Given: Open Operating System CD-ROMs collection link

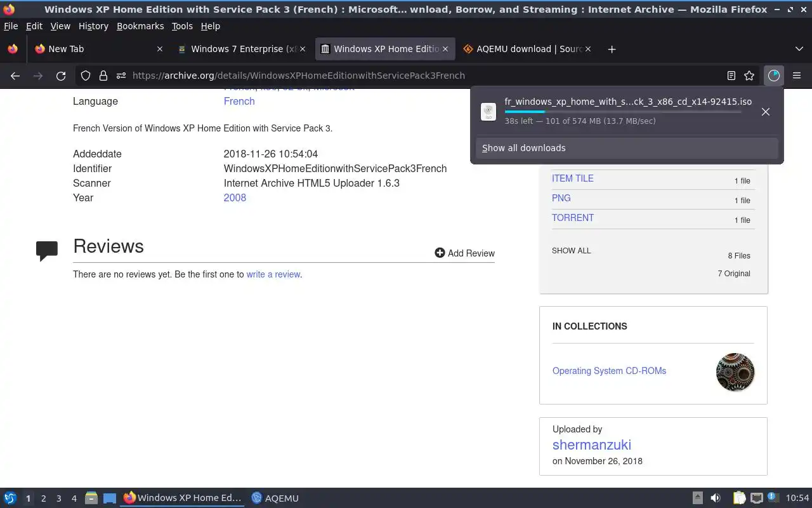Looking at the screenshot, I should click(x=609, y=371).
